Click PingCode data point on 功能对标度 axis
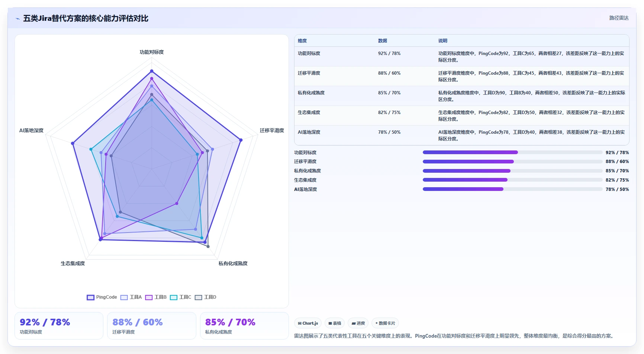 [x=152, y=71]
